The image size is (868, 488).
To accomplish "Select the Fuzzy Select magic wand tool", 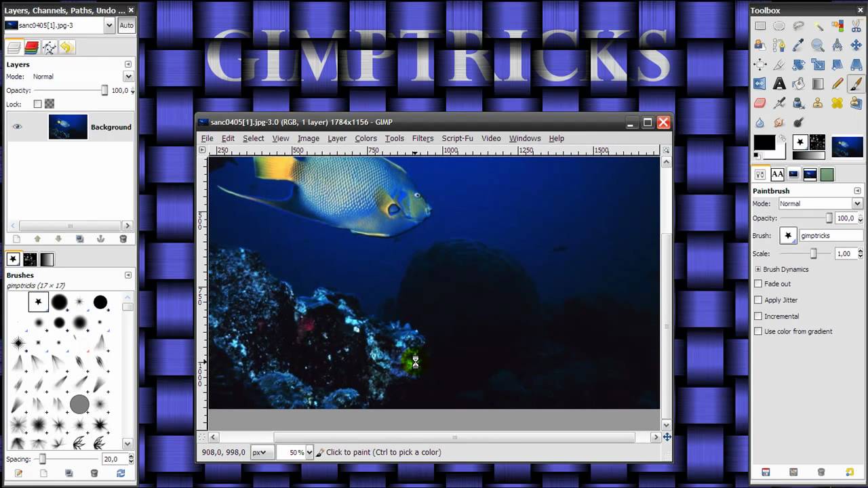I will click(818, 26).
